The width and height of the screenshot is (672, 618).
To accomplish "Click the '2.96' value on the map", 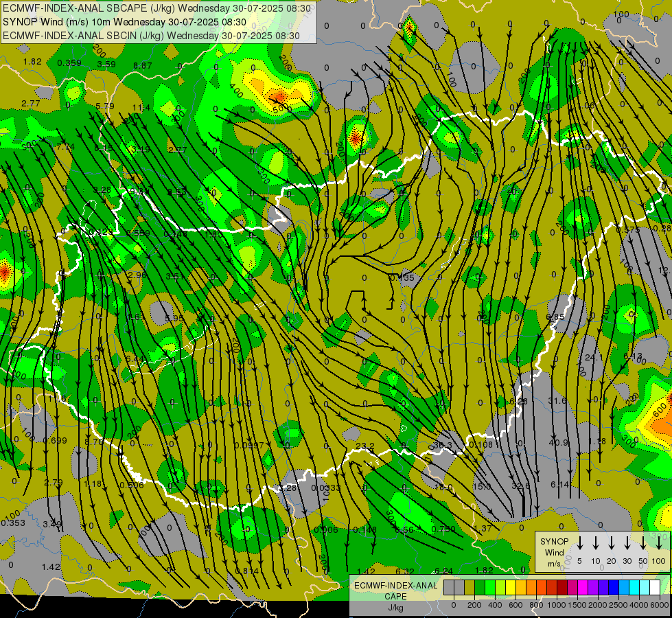I will click(x=137, y=275).
